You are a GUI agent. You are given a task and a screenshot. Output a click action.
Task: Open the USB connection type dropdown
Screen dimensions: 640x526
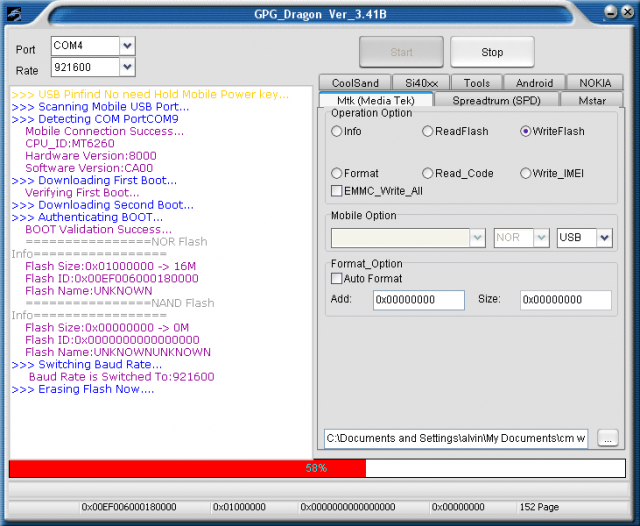click(603, 237)
